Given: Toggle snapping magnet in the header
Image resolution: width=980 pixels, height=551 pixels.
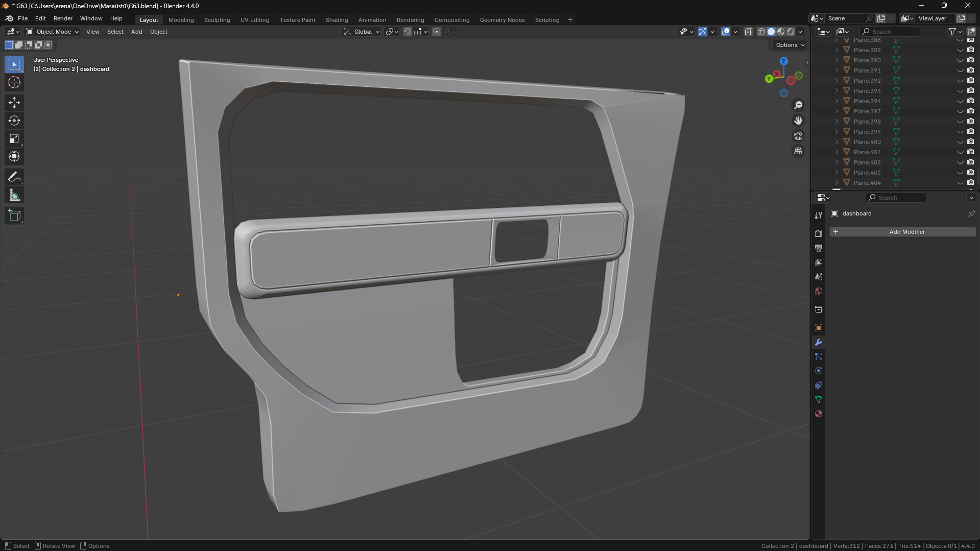Looking at the screenshot, I should [407, 32].
